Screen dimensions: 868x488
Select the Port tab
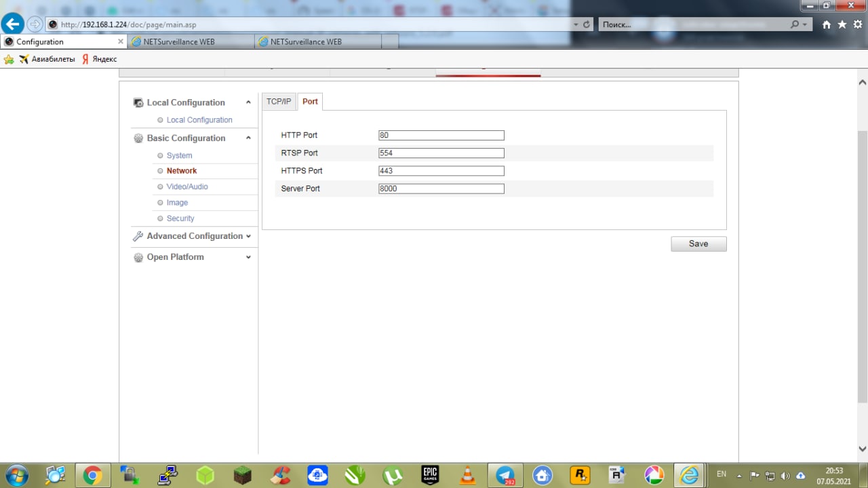click(x=310, y=102)
